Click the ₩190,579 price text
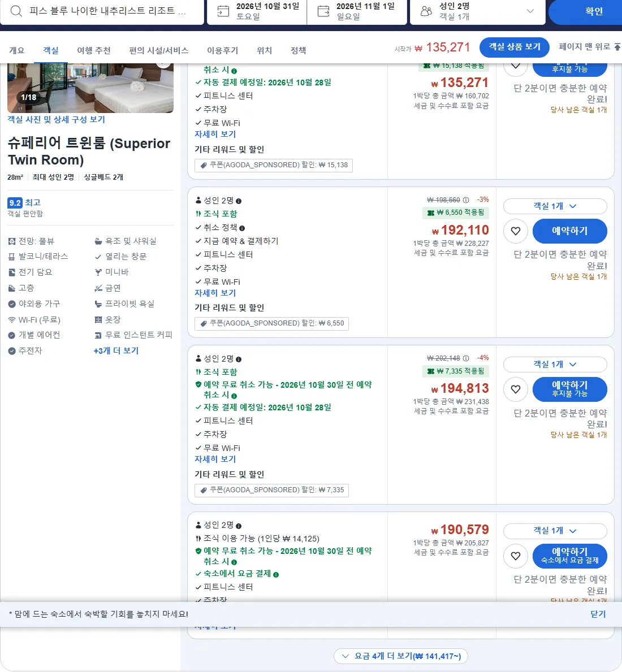The image size is (622, 672). coord(460,530)
